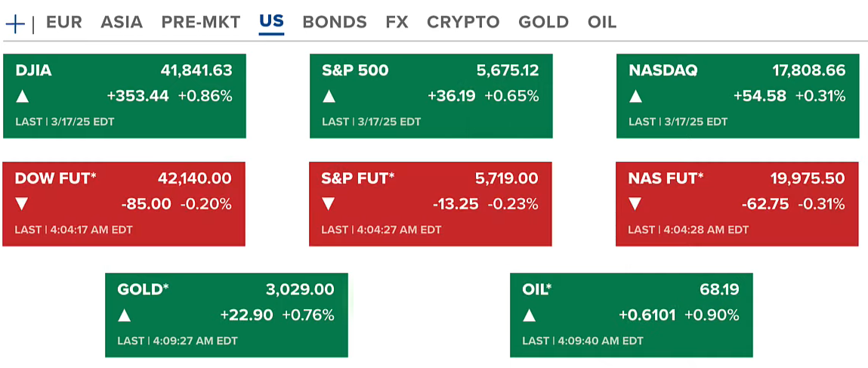This screenshot has height=368, width=868.
Task: Select the BONDS tab
Action: (335, 23)
